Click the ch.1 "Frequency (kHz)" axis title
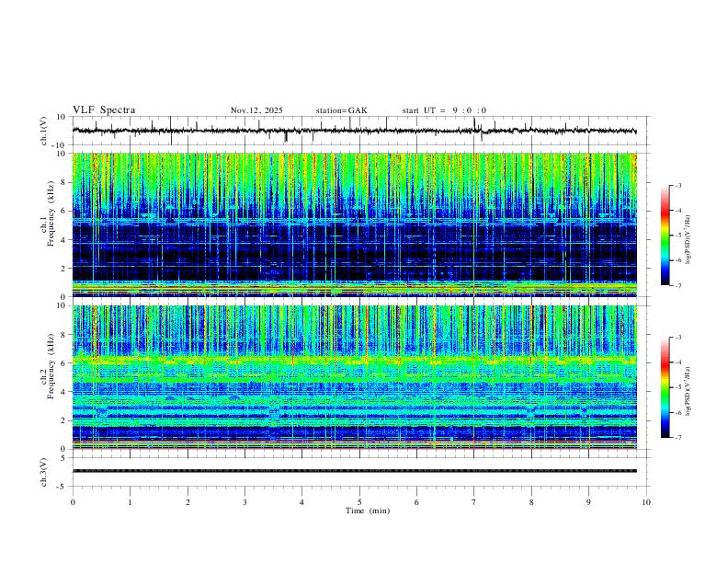 point(51,213)
